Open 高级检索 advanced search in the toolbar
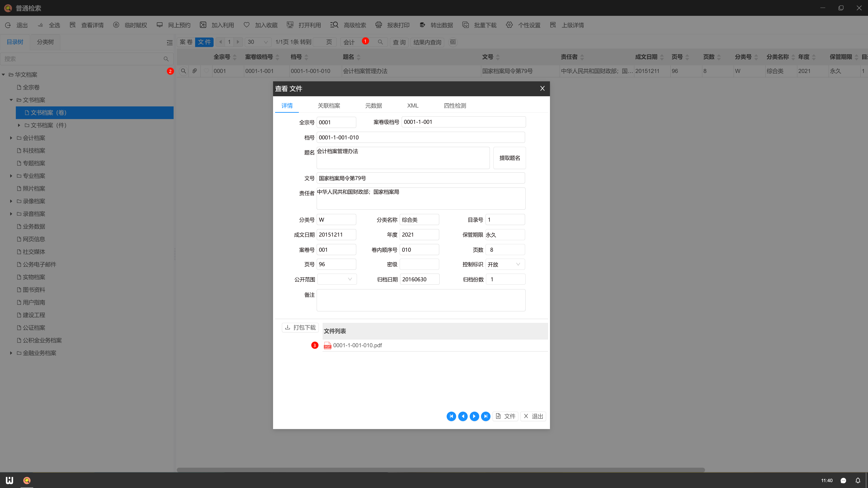 click(348, 25)
